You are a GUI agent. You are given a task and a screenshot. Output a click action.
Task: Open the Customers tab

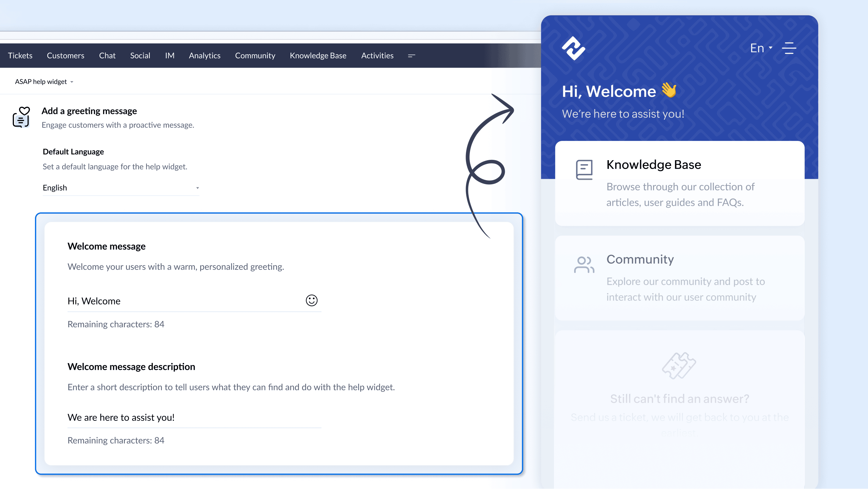(65, 56)
